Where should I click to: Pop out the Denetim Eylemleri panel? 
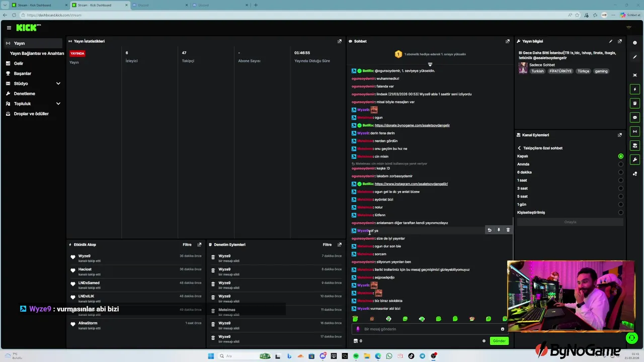tap(340, 244)
